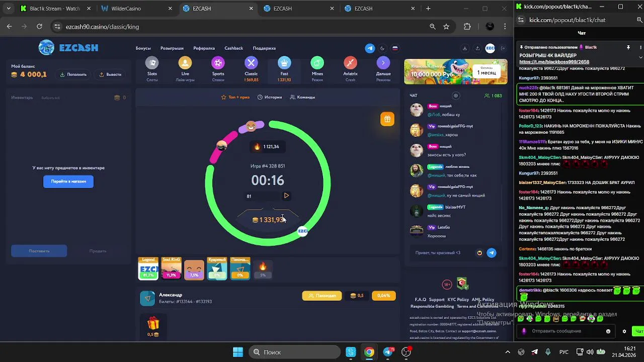
Task: Open the EZCASH profile avatar
Action: tap(490, 48)
